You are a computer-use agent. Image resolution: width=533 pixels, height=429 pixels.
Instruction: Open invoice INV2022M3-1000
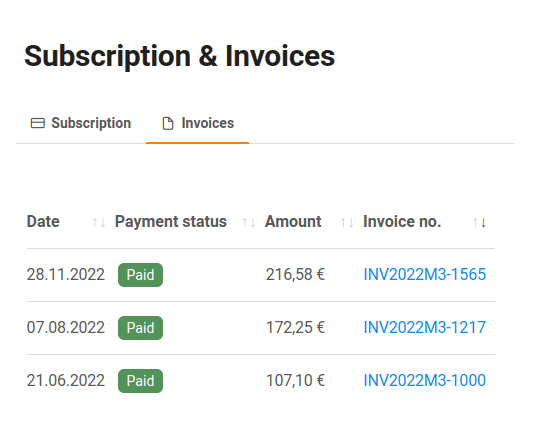coord(425,380)
